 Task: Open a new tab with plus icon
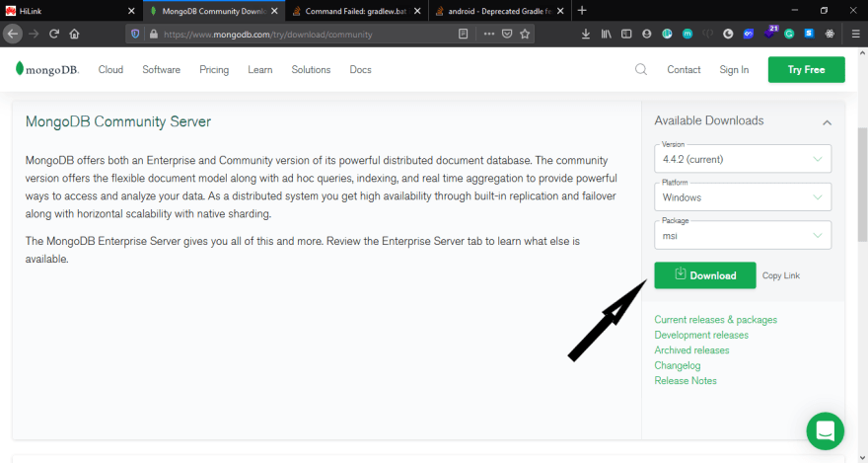click(581, 11)
